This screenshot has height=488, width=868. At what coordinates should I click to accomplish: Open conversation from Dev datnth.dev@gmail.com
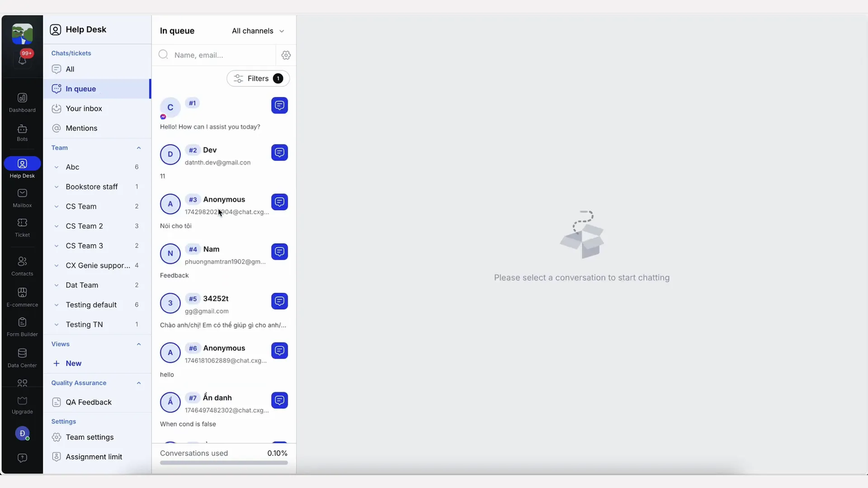click(224, 163)
